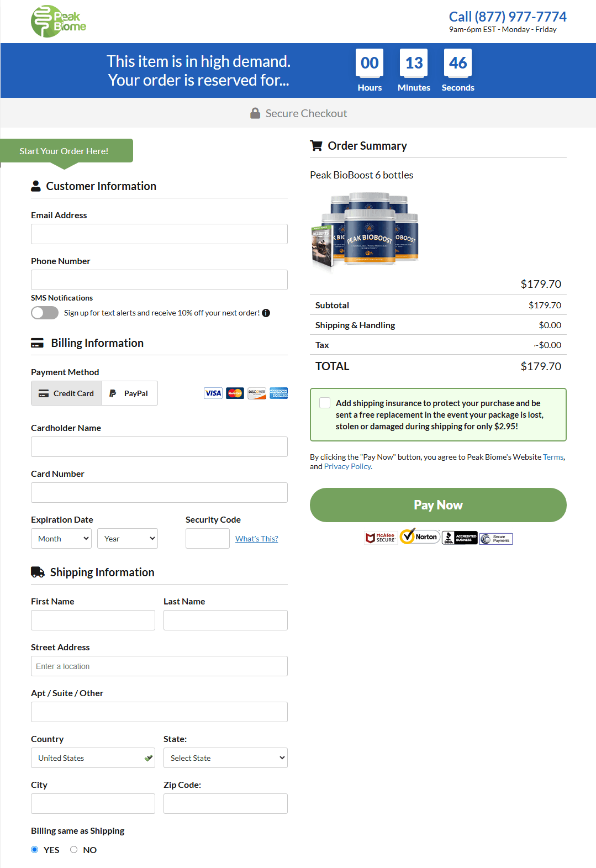Screen dimensions: 596x868
Task: Open the Privacy Policy link
Action: tap(347, 466)
